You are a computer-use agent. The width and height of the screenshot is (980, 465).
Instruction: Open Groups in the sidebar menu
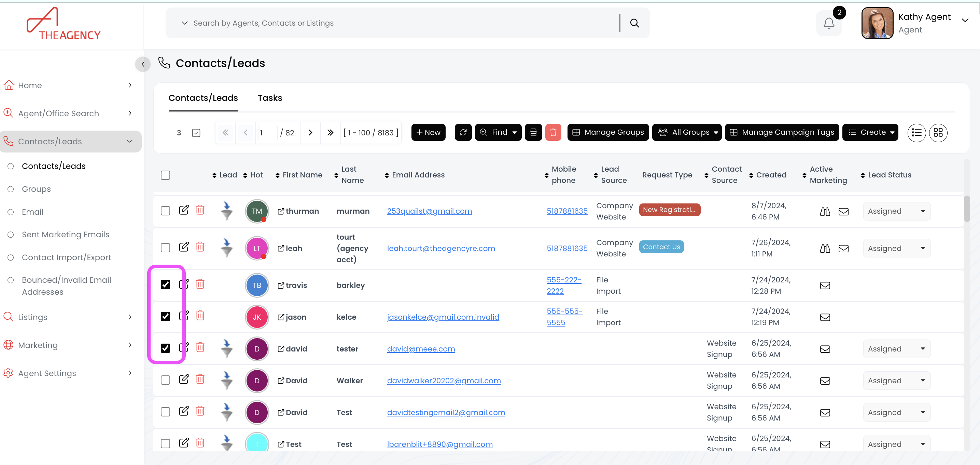(36, 189)
